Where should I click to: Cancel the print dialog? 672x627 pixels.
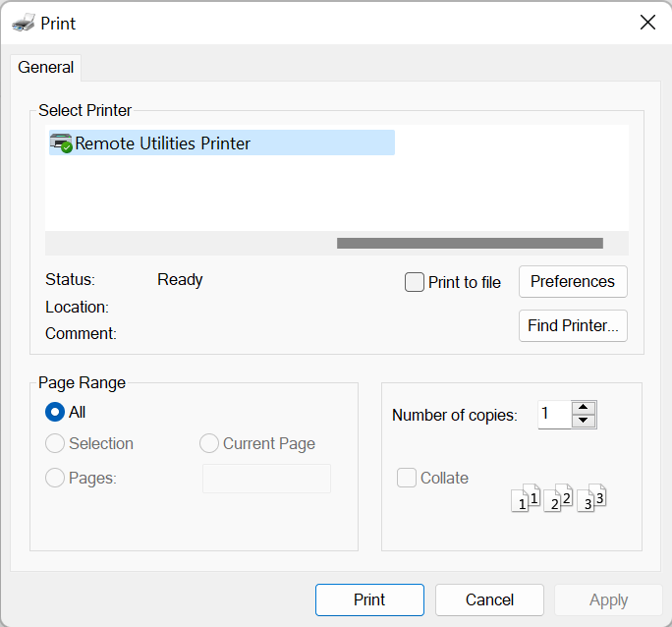click(x=489, y=599)
